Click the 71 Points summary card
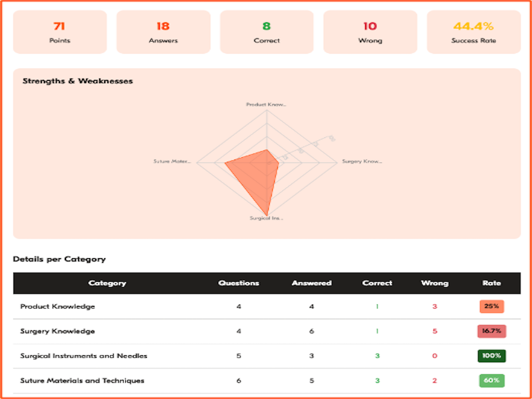Image resolution: width=532 pixels, height=399 pixels. pos(60,32)
